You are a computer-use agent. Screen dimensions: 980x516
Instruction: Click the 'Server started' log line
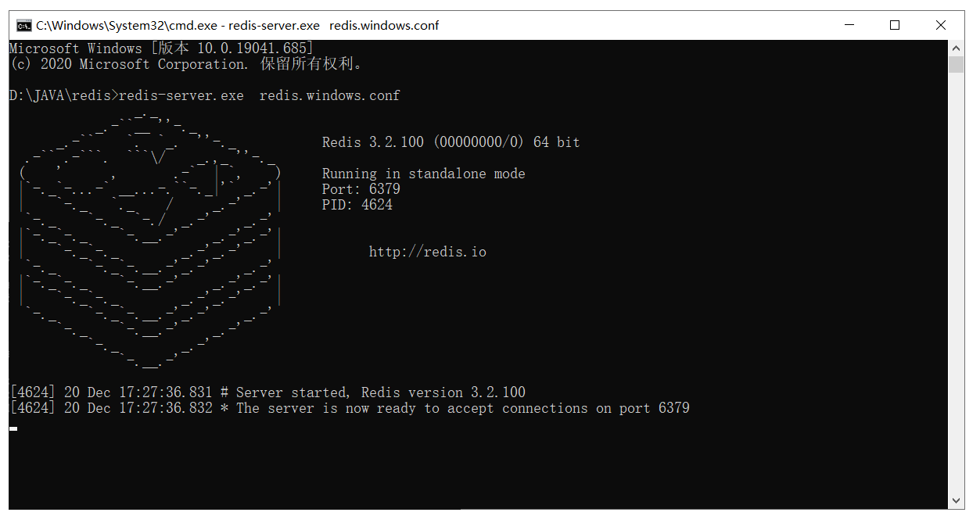(267, 392)
